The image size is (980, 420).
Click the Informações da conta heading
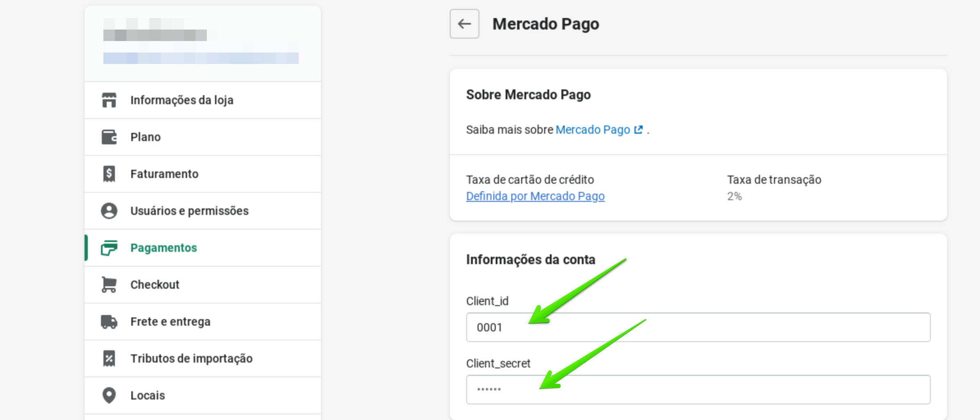pos(531,260)
